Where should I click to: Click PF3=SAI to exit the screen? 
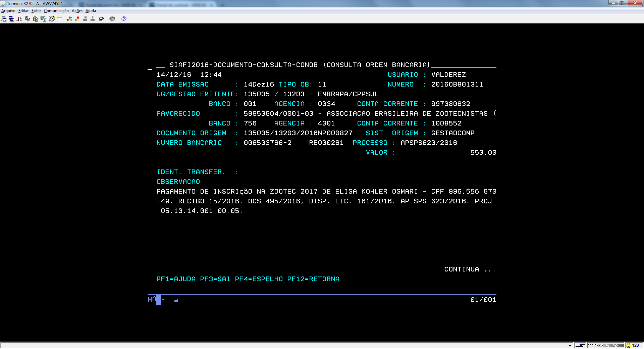point(215,279)
